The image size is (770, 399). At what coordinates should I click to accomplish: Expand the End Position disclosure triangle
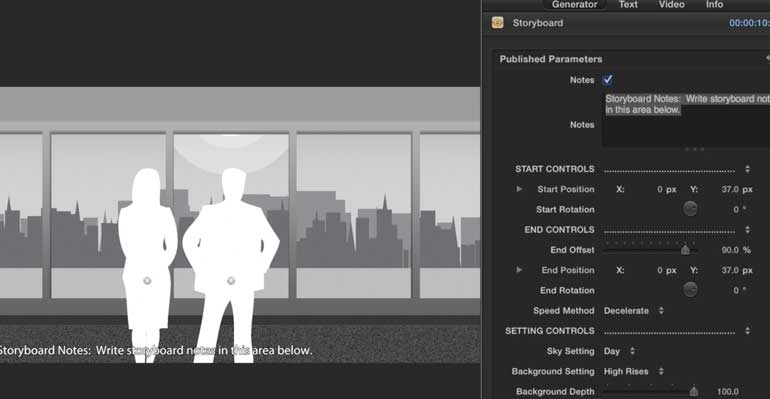pyautogui.click(x=519, y=270)
